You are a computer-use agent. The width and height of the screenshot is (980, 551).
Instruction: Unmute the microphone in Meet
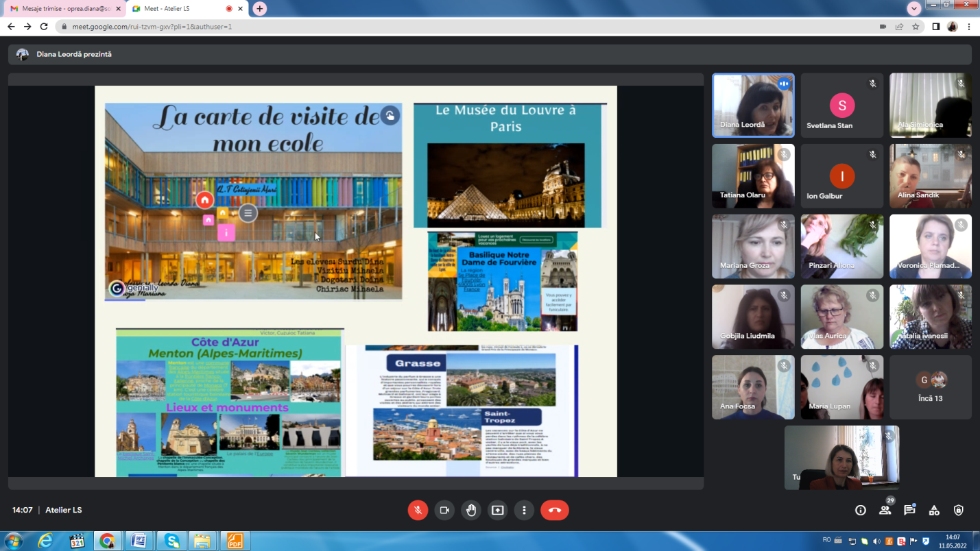(418, 510)
